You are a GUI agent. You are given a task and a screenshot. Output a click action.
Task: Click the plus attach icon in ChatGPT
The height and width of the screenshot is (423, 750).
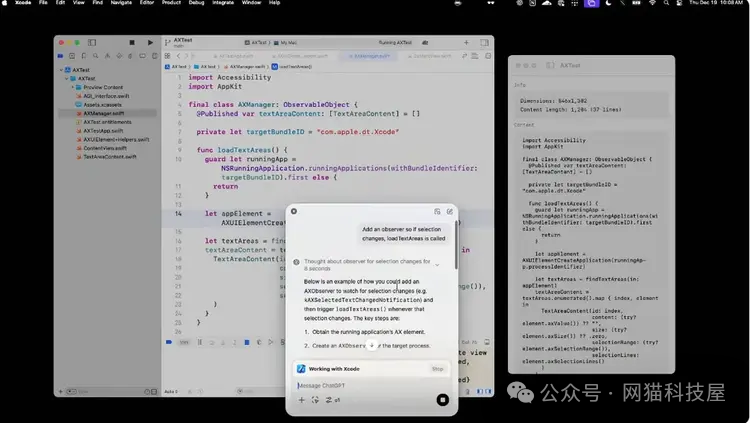click(301, 400)
